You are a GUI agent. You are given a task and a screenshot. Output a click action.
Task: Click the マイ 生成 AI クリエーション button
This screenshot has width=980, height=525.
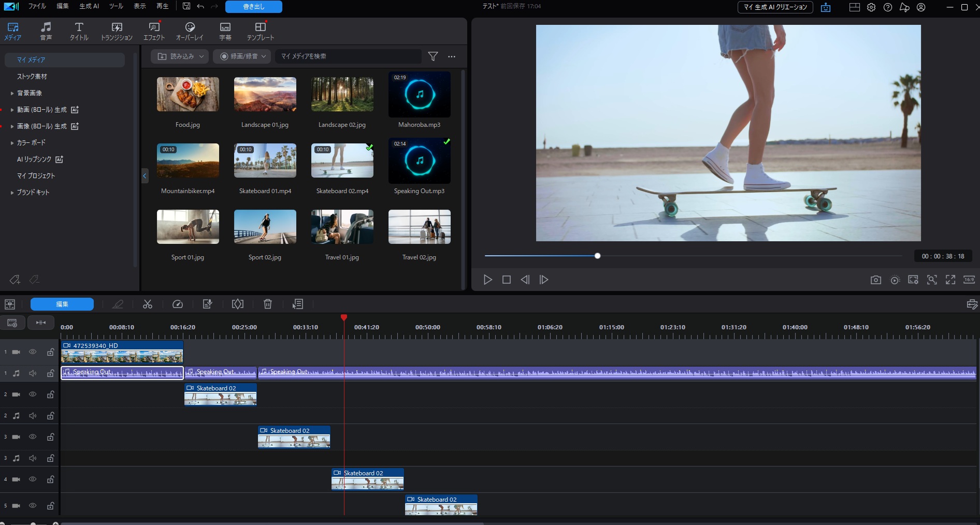(x=775, y=7)
